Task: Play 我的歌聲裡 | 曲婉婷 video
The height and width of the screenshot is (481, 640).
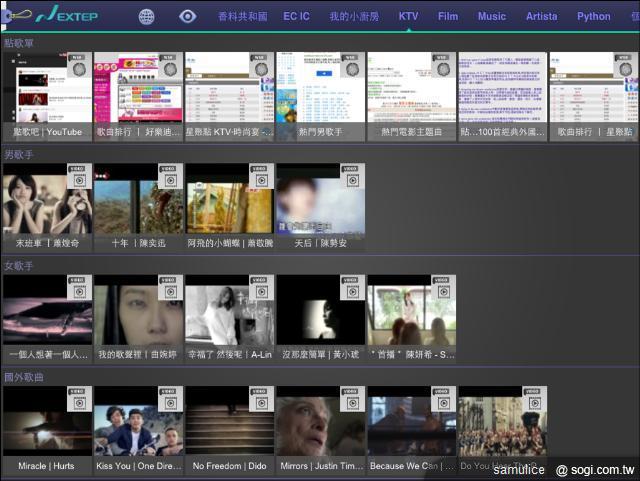Action: [138, 319]
